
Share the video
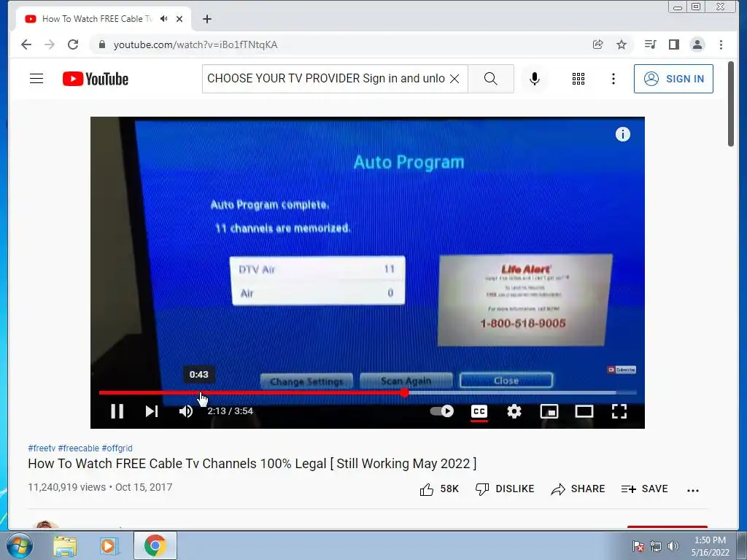(x=578, y=489)
